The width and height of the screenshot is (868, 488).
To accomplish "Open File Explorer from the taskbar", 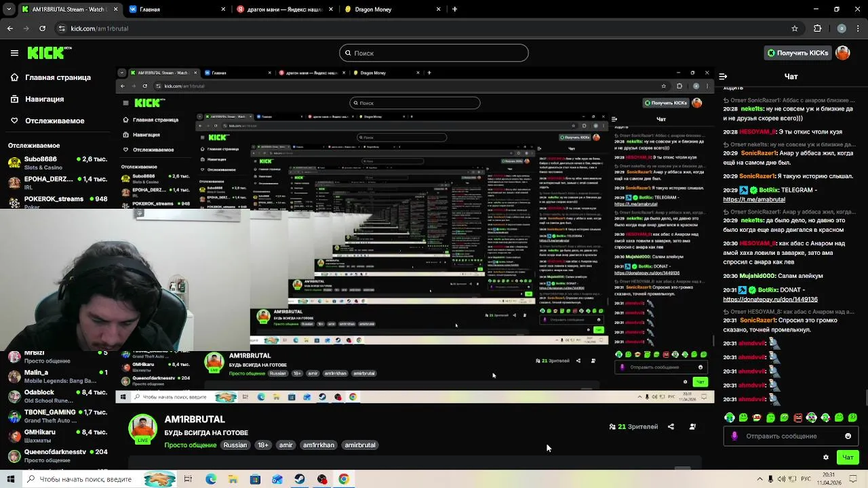I will pos(233,479).
